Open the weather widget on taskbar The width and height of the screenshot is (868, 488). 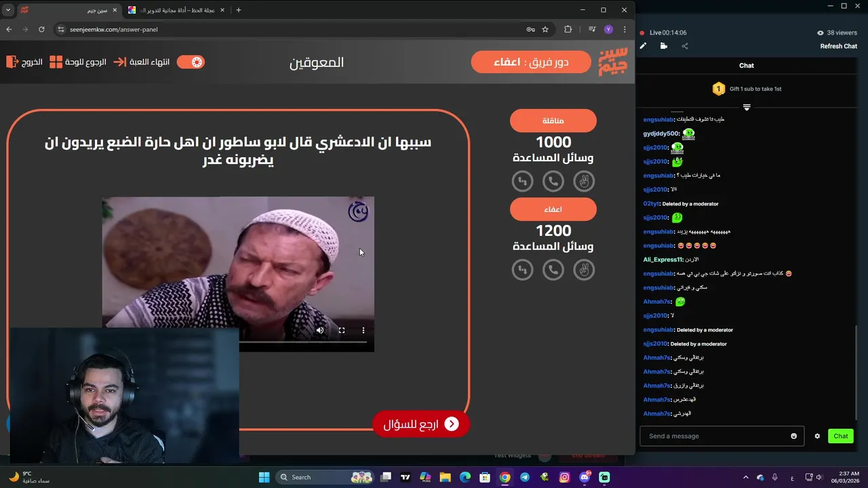(x=28, y=477)
